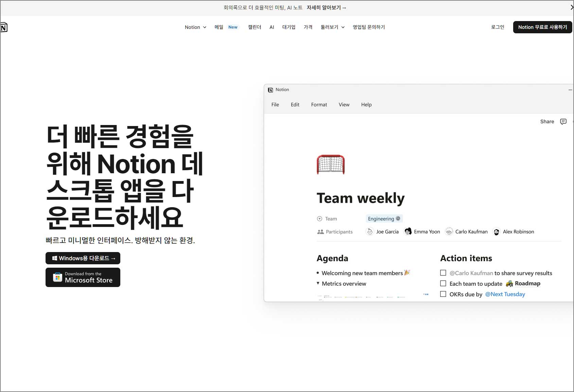Open the Roadmap page link
The height and width of the screenshot is (392, 574).
point(527,283)
